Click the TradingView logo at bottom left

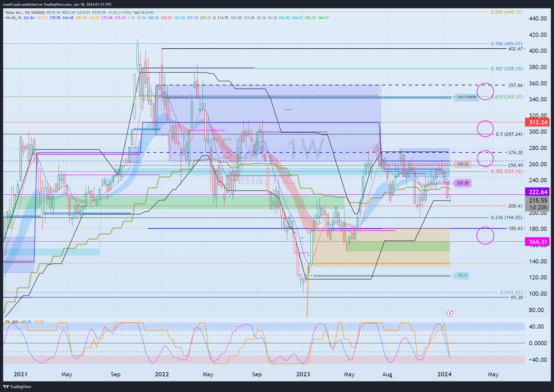click(17, 387)
